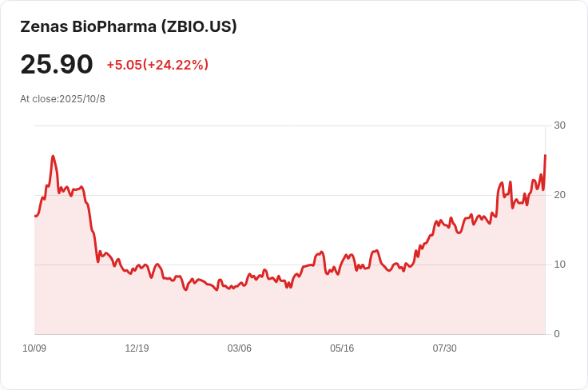
Task: Click the 30 y-axis label
Action: tap(559, 125)
